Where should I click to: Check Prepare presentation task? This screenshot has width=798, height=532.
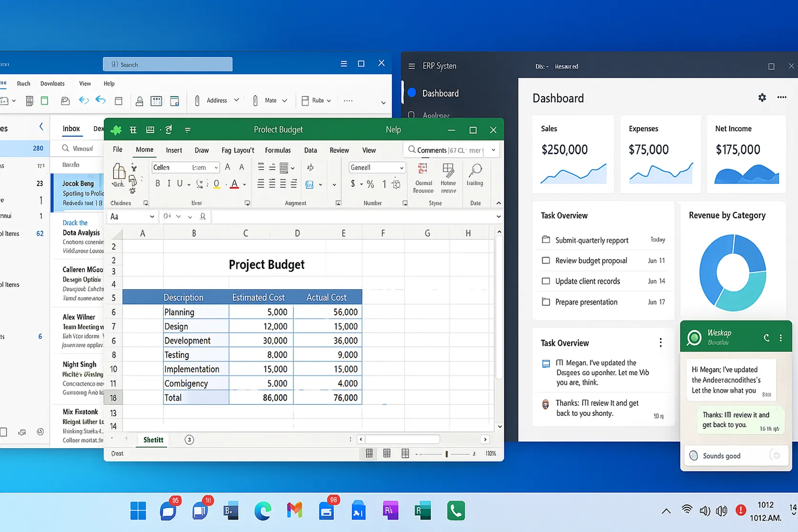click(x=546, y=301)
